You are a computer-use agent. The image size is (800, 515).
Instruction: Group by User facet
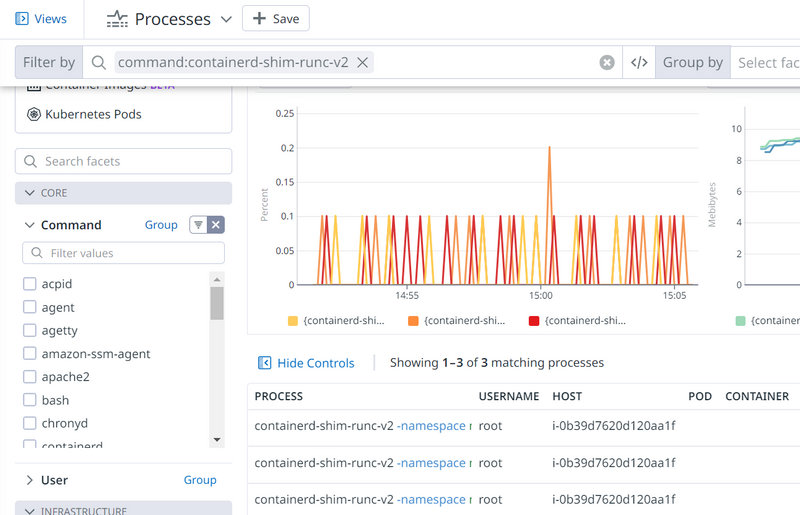[x=200, y=480]
